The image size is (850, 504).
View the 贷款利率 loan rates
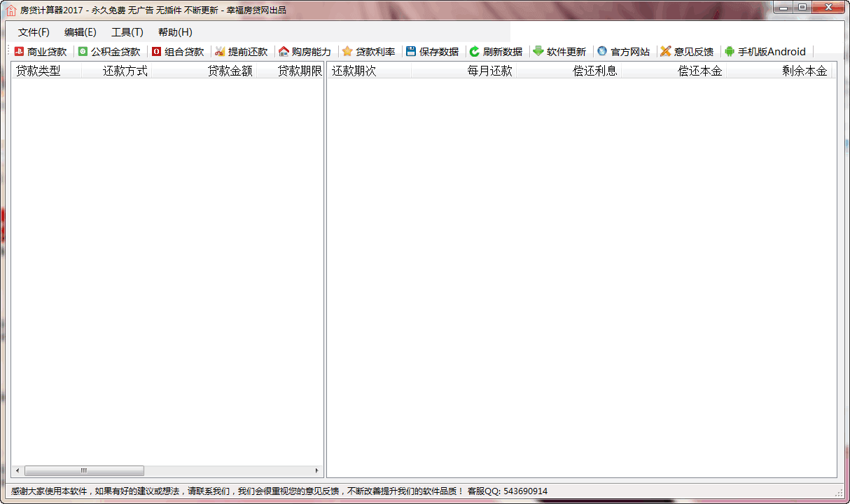pyautogui.click(x=368, y=52)
